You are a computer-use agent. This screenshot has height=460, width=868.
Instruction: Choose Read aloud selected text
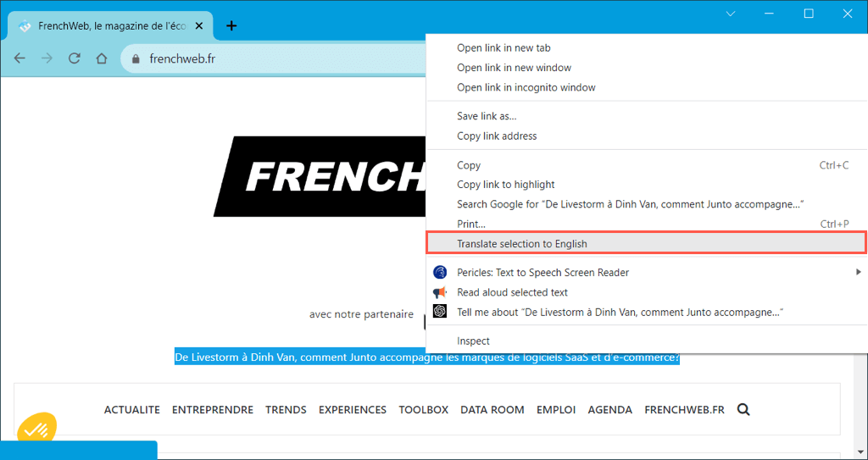coord(512,292)
